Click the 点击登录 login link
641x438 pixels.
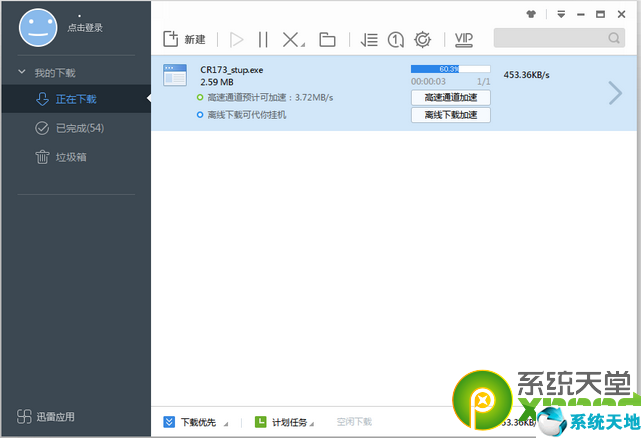coord(85,28)
